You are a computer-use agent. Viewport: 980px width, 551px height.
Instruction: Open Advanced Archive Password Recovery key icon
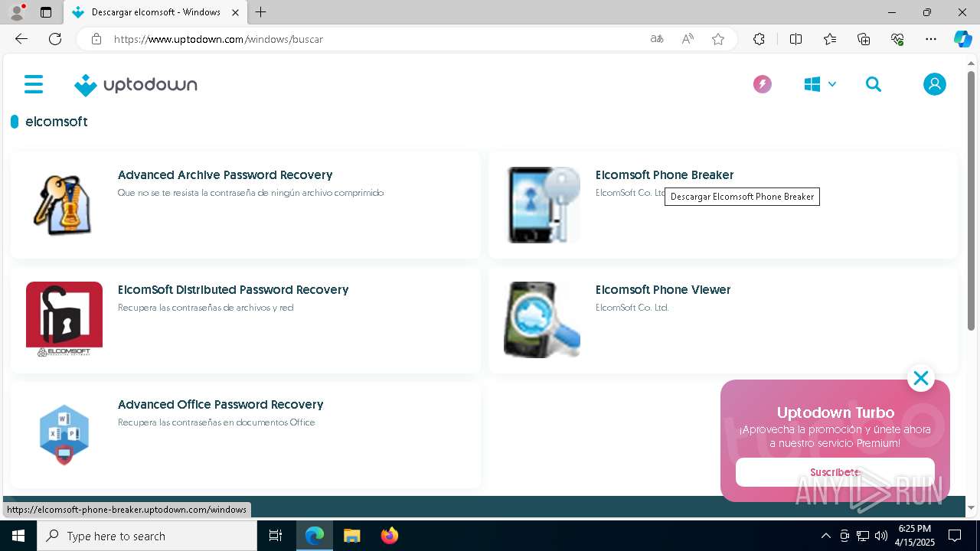(x=64, y=205)
